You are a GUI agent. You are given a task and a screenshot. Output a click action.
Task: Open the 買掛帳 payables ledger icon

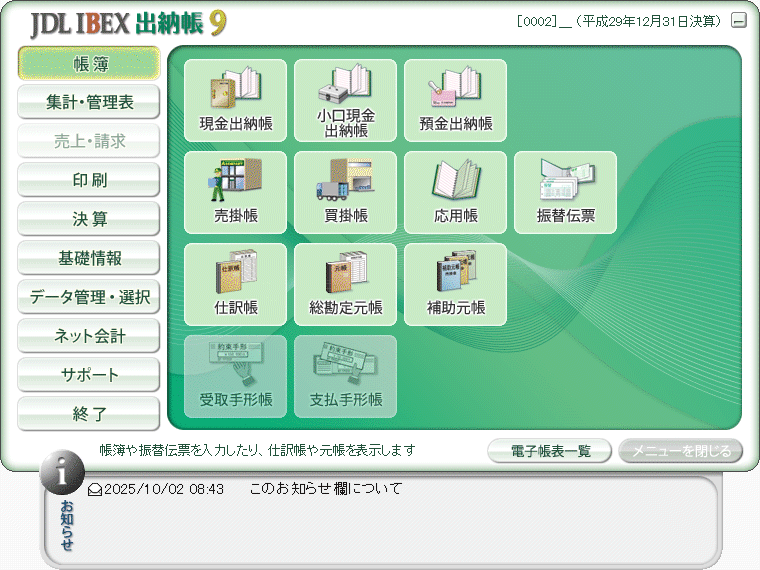(x=346, y=193)
